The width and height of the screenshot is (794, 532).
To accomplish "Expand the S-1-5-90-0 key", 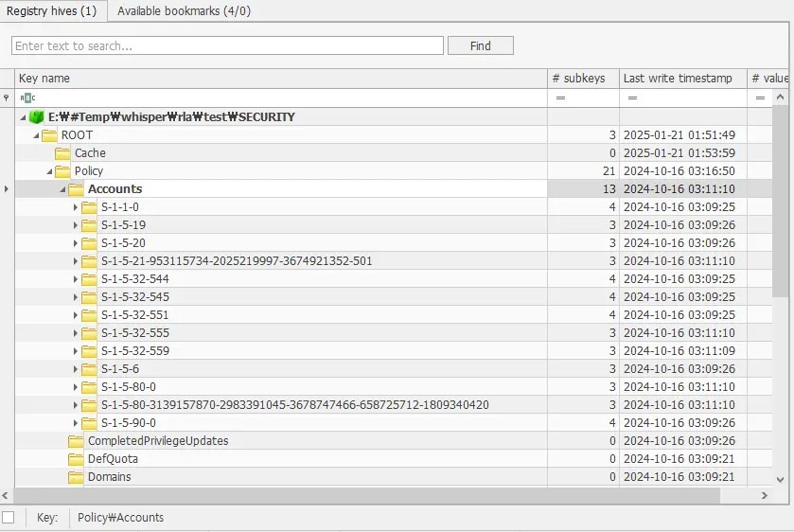I will (76, 423).
